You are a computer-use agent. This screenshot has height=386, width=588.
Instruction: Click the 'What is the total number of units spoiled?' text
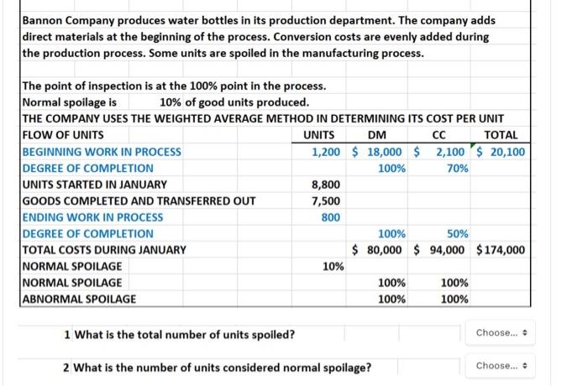[x=185, y=335]
